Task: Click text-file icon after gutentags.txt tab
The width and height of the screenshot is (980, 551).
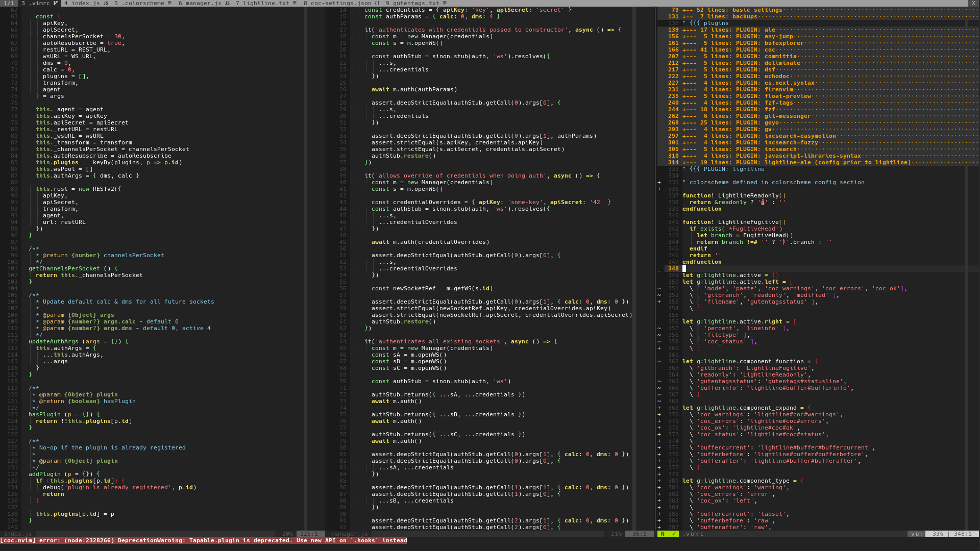Action: [x=445, y=3]
